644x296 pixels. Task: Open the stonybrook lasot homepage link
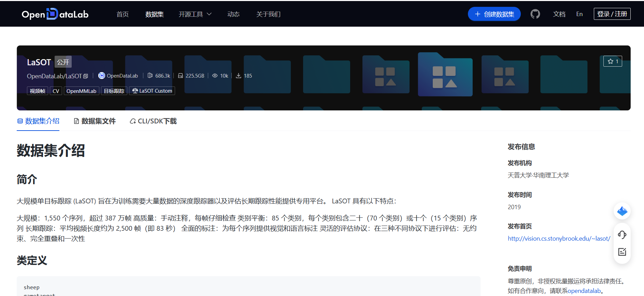[x=559, y=239]
